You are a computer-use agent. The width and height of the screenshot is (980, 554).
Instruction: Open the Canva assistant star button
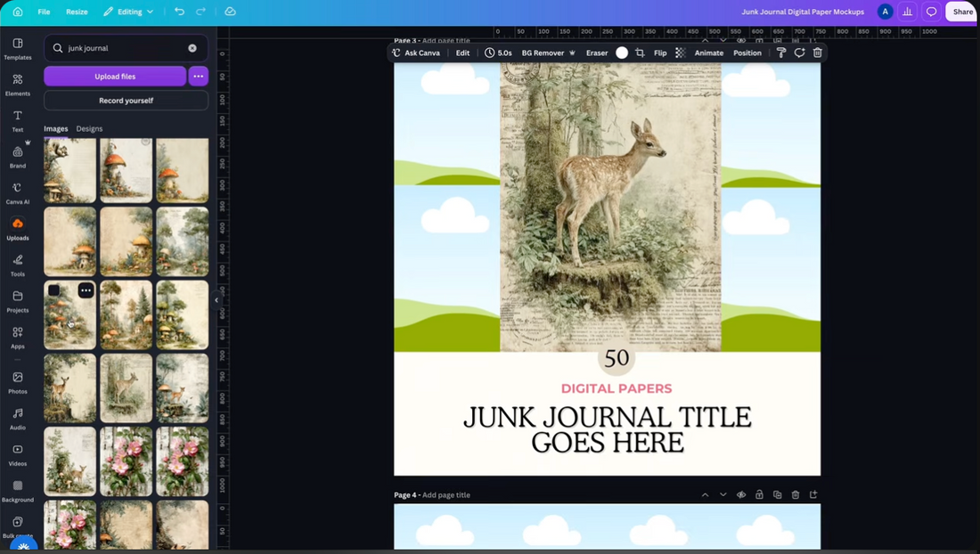click(x=24, y=544)
